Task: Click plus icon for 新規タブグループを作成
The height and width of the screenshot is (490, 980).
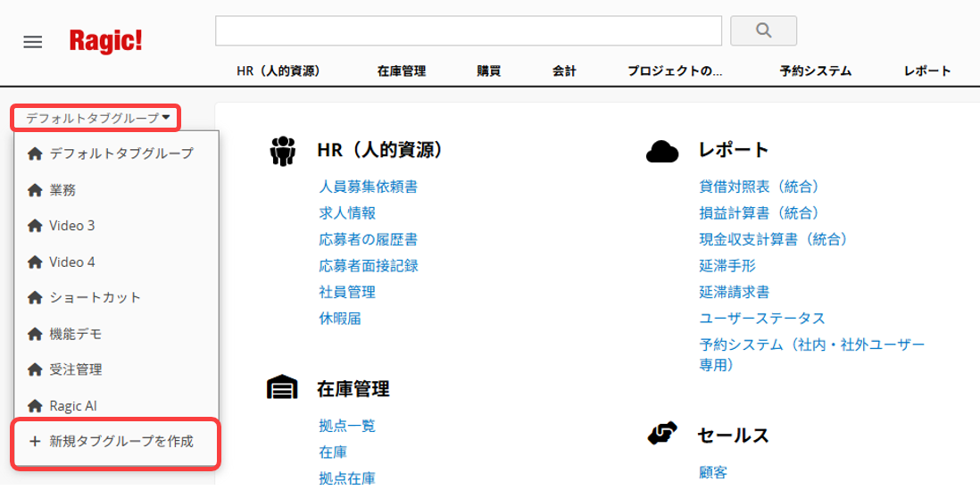Action: (35, 441)
